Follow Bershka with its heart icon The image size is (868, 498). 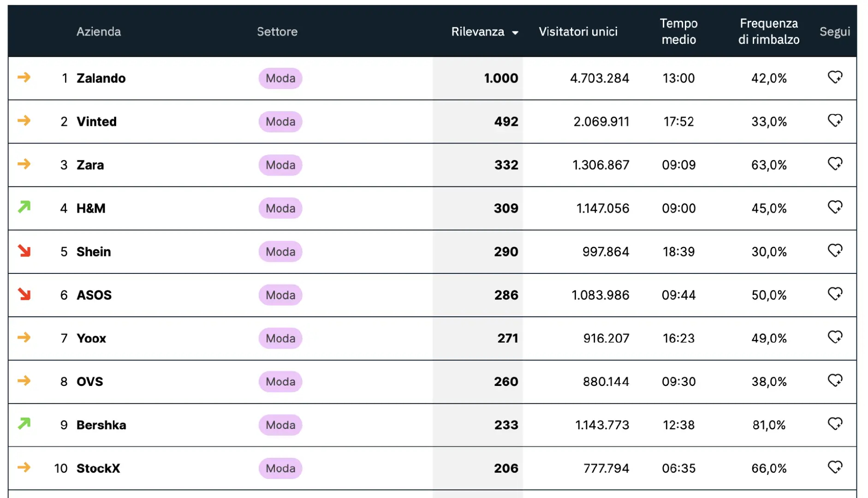point(835,424)
